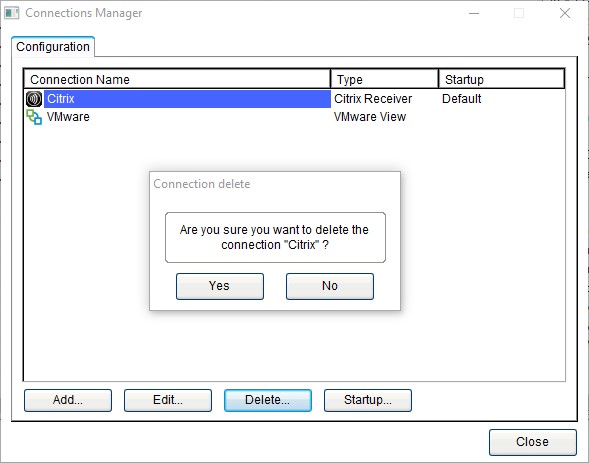Minimize the Connections Manager window
This screenshot has width=589, height=463.
click(474, 14)
